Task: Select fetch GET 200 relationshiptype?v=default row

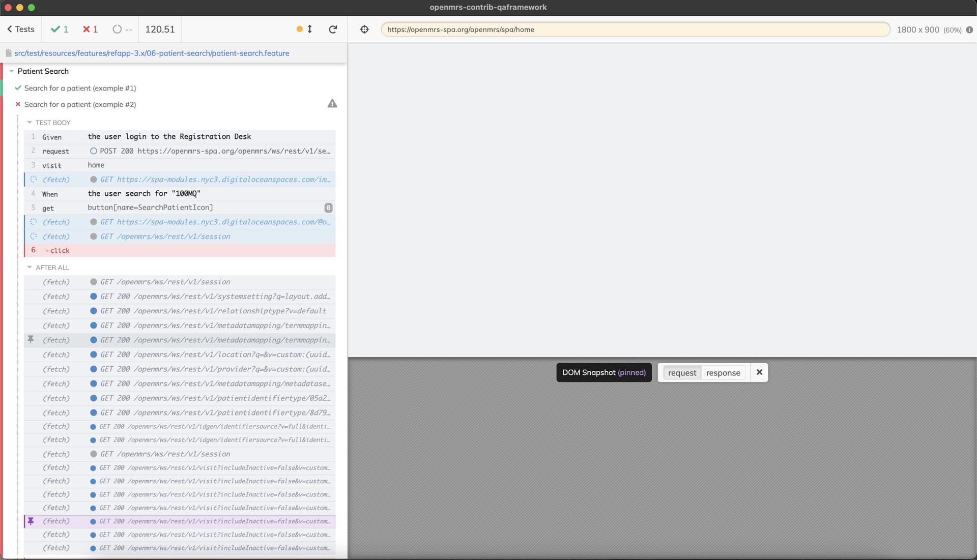Action: 180,311
